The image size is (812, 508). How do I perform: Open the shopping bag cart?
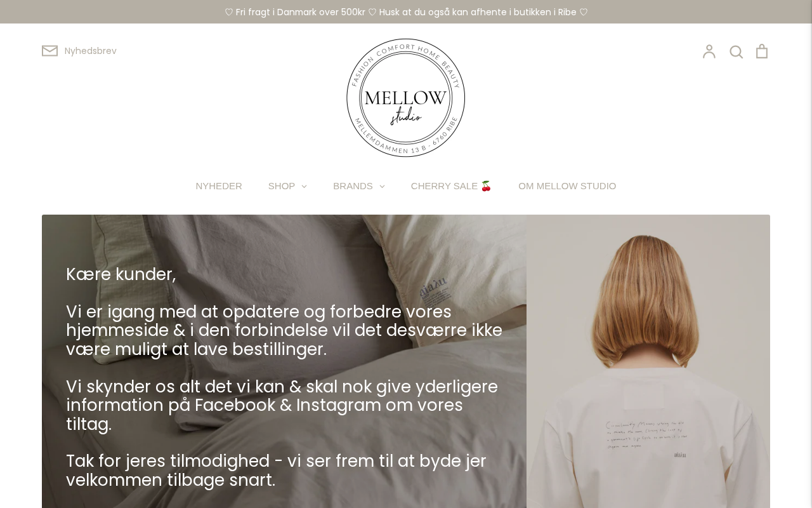pyautogui.click(x=762, y=51)
